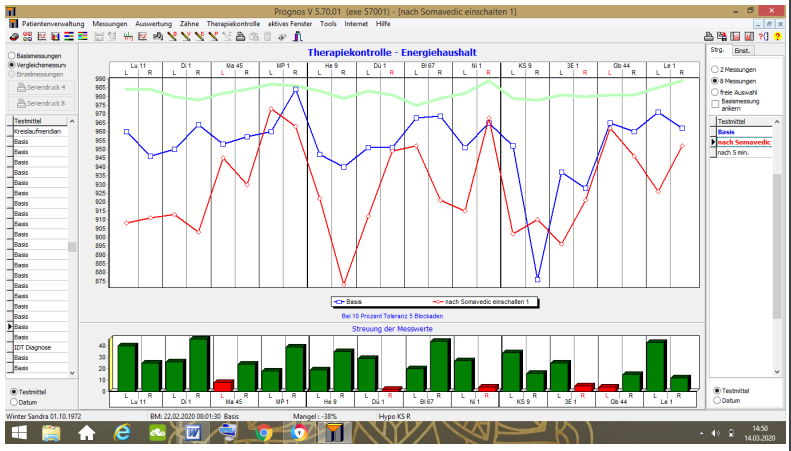Click the print preview icon beside the printer
The height and width of the screenshot is (451, 791).
721,36
